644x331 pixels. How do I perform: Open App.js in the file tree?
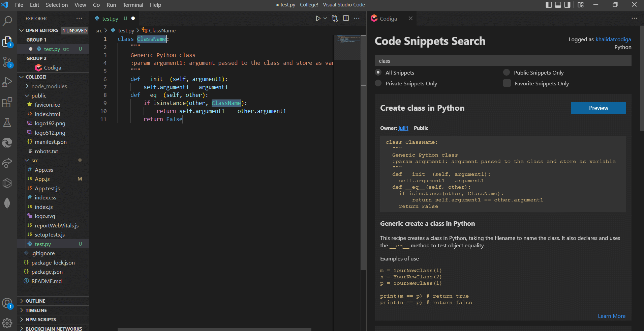42,179
